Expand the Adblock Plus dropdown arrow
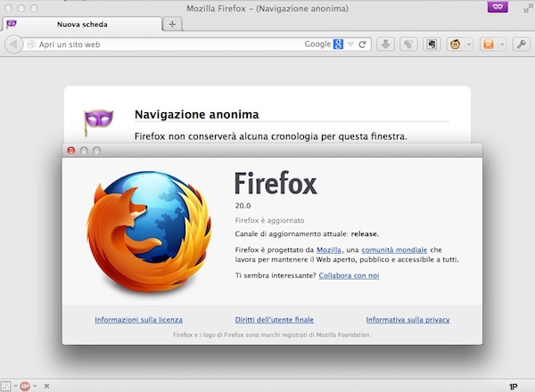 point(35,386)
